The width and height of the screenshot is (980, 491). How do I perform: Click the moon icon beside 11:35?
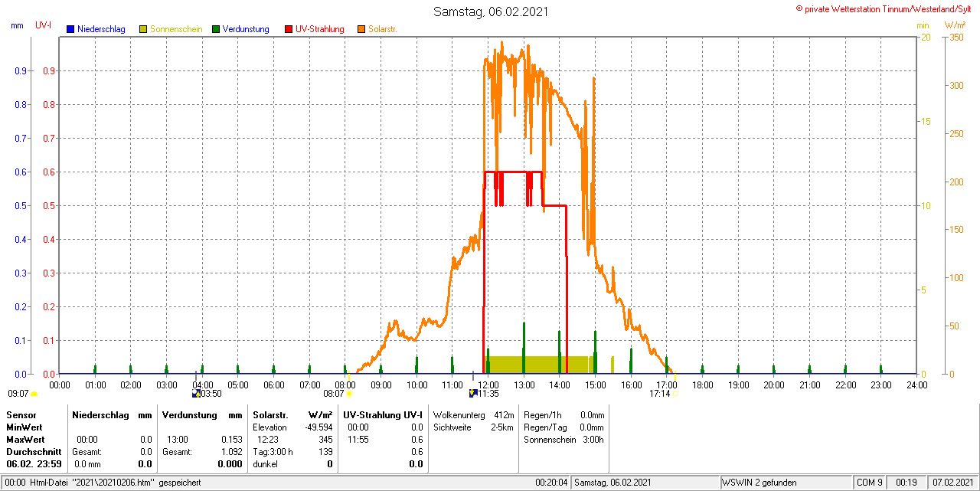click(472, 394)
